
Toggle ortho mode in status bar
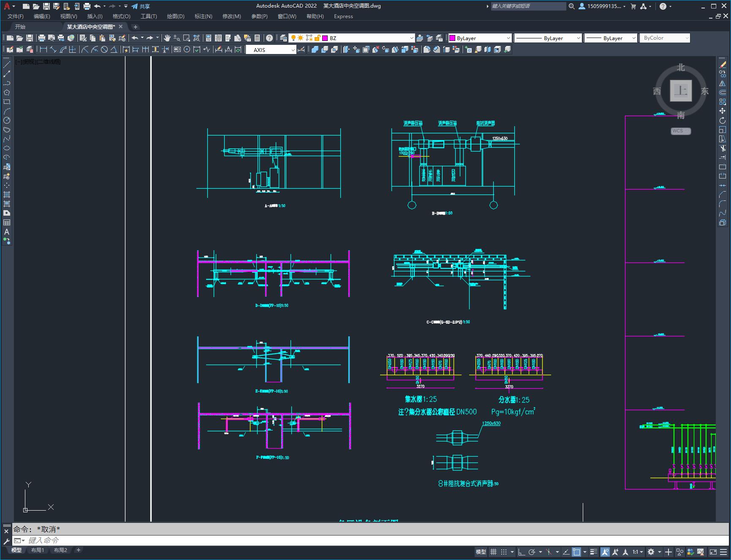tap(522, 552)
